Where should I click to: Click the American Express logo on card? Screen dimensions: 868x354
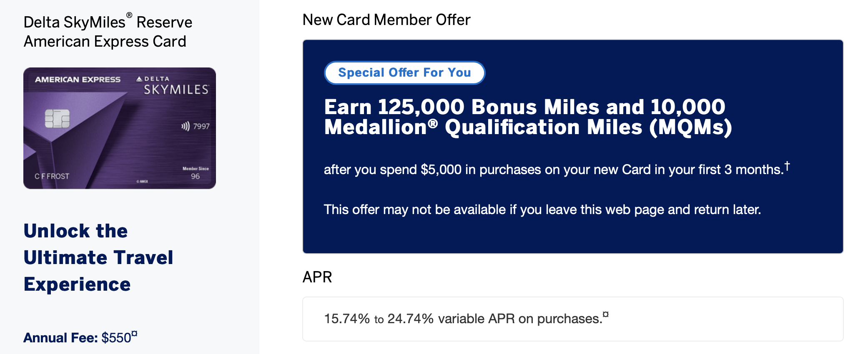[x=78, y=80]
